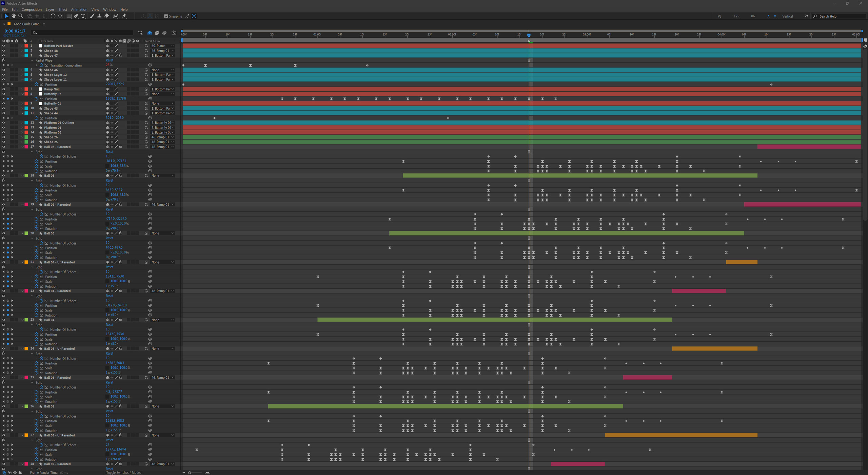The width and height of the screenshot is (868, 475).
Task: Toggle the Snapping checkbox
Action: point(166,16)
